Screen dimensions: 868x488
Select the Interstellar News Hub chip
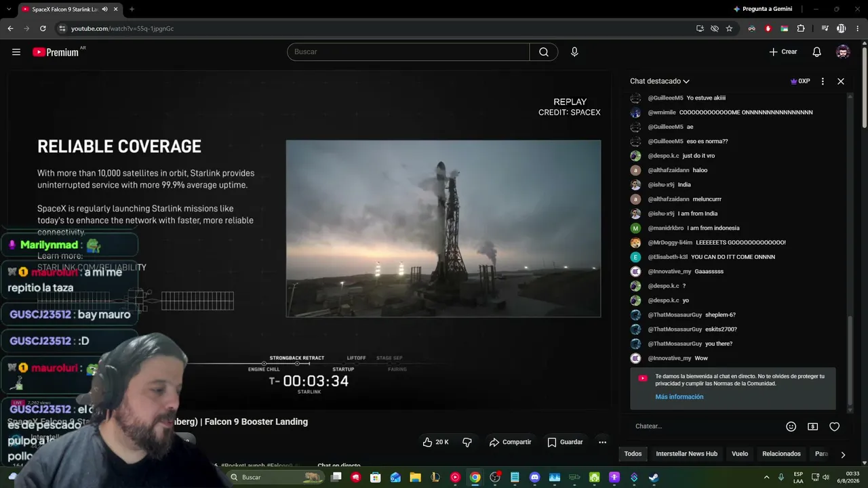tap(686, 454)
